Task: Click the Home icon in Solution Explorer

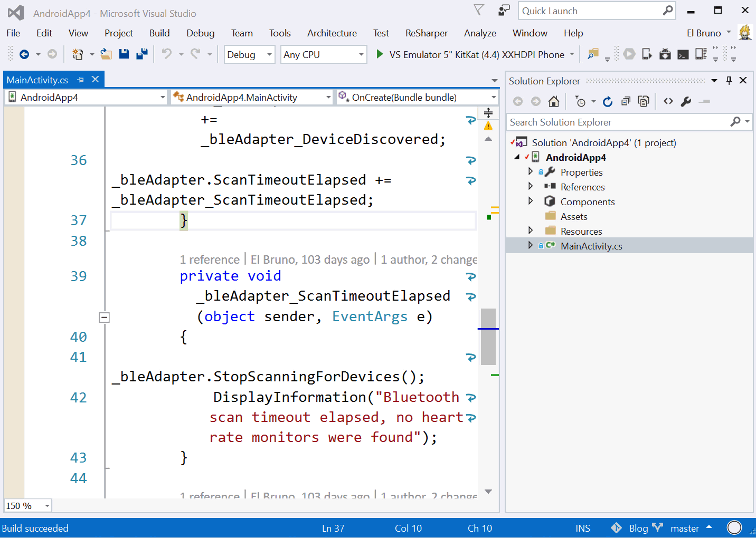Action: point(553,101)
